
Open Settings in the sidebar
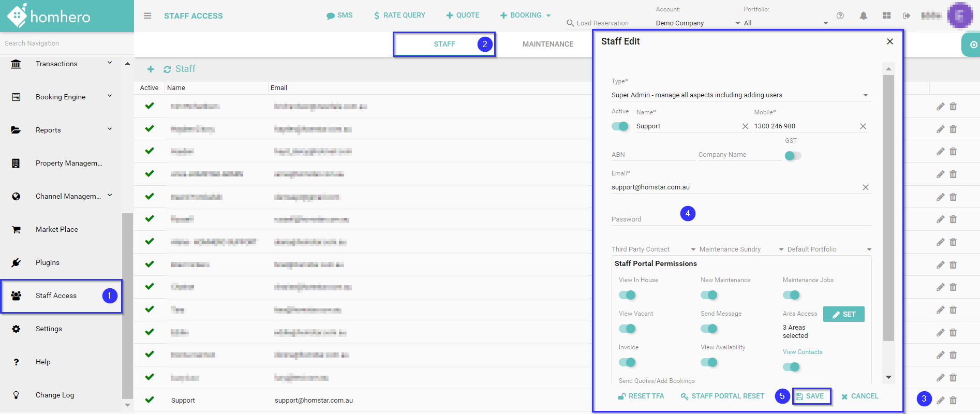click(x=49, y=329)
